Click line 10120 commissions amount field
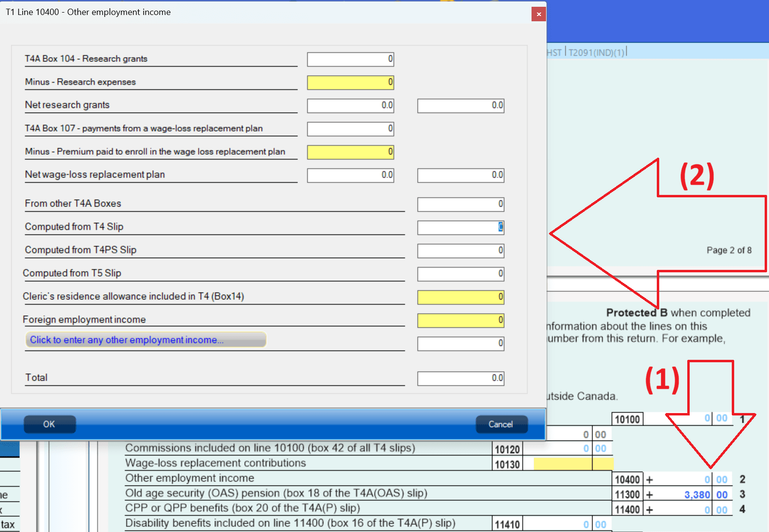The image size is (769, 532). pyautogui.click(x=568, y=449)
